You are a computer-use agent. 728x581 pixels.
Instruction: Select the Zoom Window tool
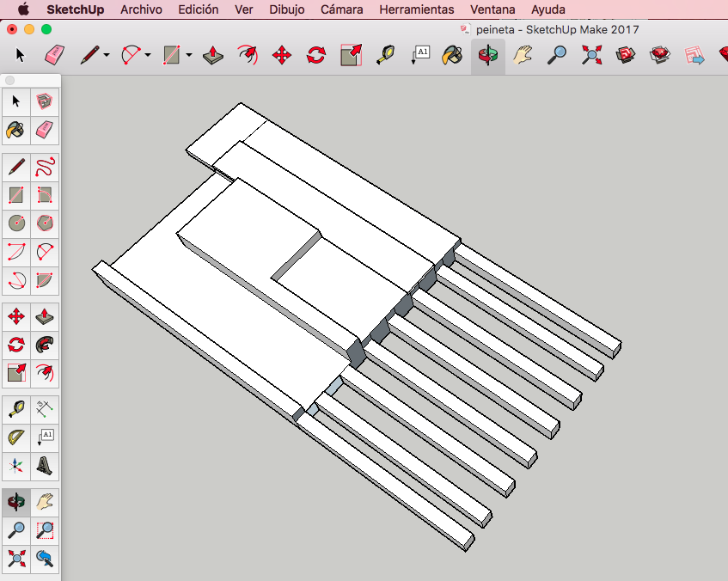pyautogui.click(x=45, y=530)
